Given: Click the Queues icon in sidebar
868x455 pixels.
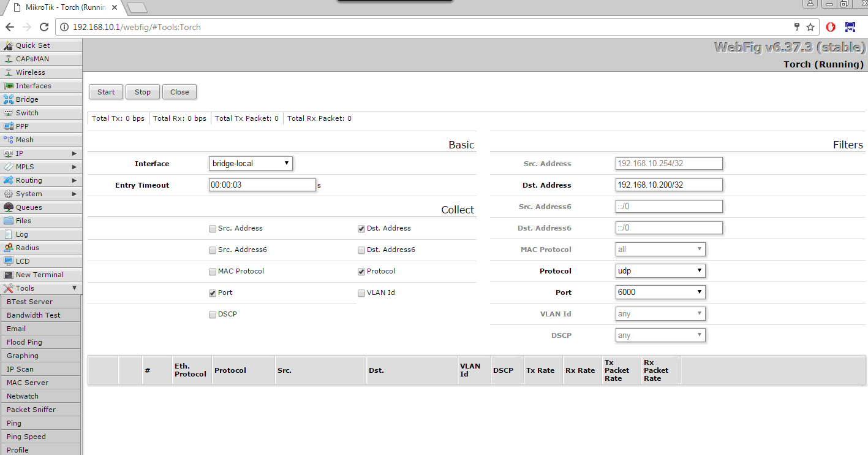Looking at the screenshot, I should [x=9, y=207].
